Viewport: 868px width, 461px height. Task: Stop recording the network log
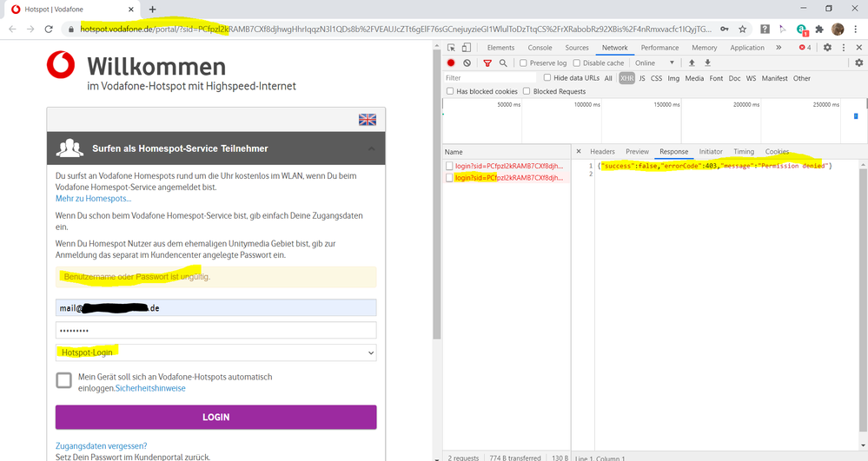tap(451, 63)
